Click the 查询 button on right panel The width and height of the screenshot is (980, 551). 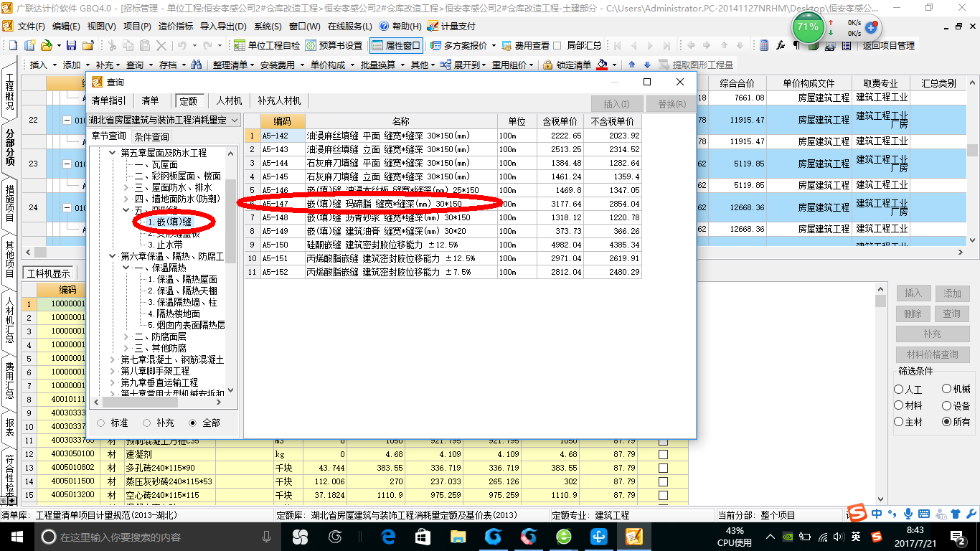coord(952,314)
